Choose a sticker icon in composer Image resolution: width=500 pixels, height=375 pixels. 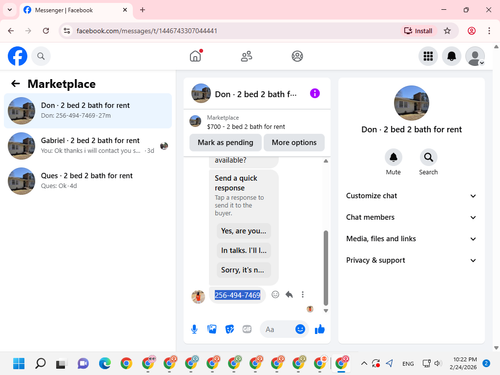(229, 329)
